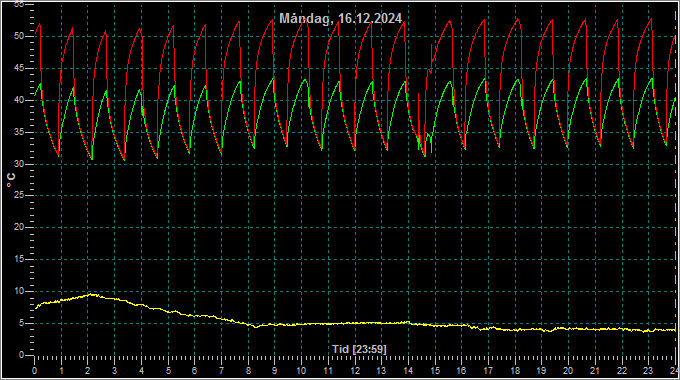Select hour 12 on the time axis
The width and height of the screenshot is (680, 380).
pyautogui.click(x=355, y=371)
